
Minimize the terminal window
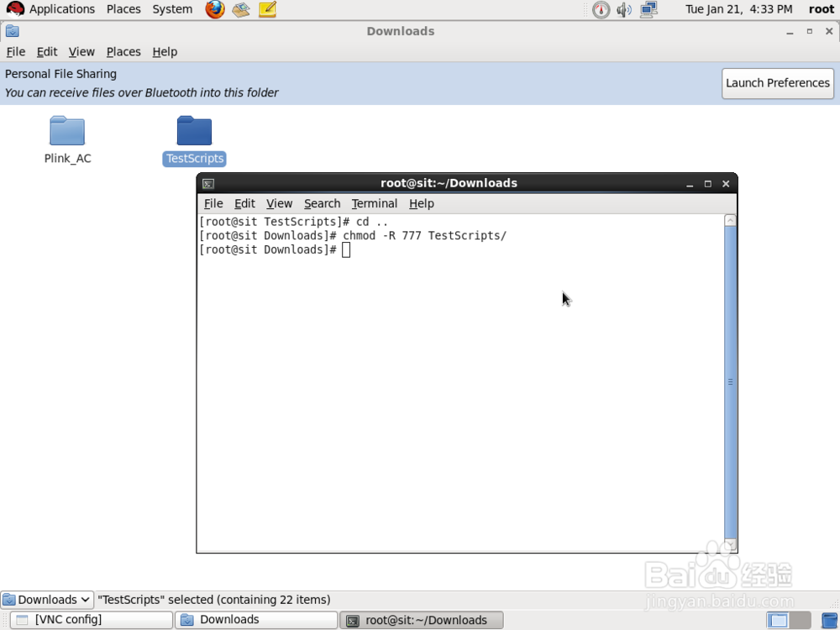pos(690,184)
